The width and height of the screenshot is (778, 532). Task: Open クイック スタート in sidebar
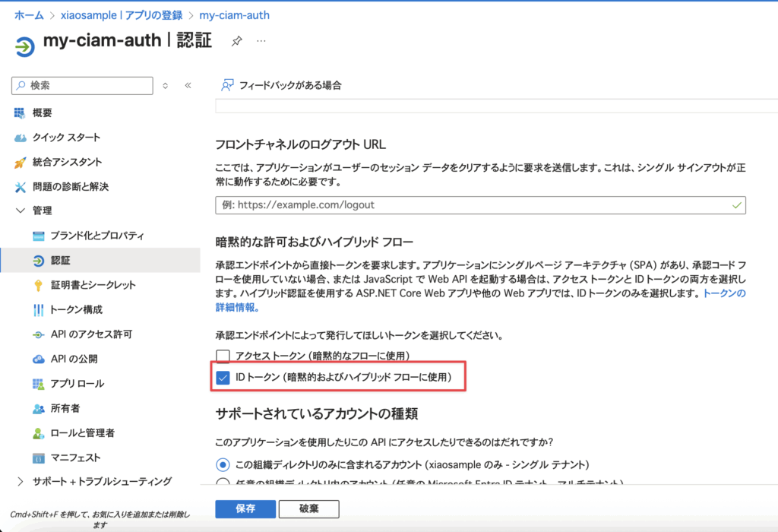click(66, 137)
